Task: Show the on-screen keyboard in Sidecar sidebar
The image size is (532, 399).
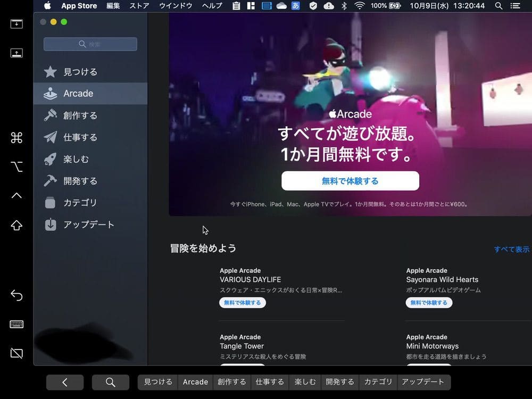Action: 16,325
